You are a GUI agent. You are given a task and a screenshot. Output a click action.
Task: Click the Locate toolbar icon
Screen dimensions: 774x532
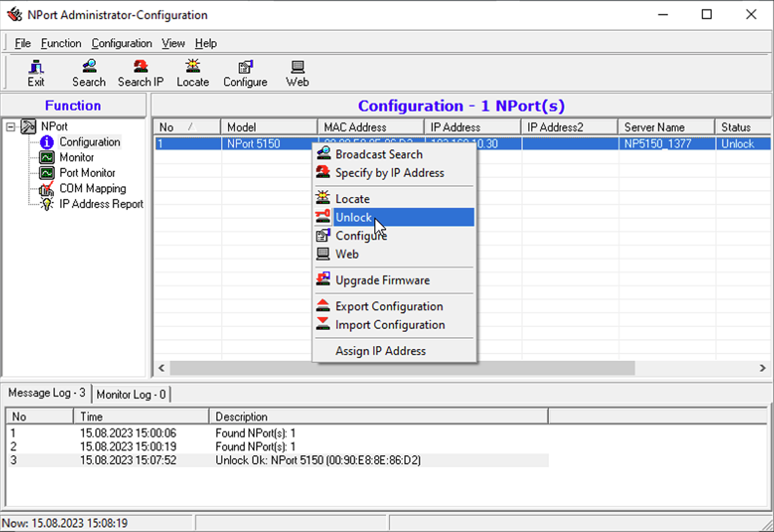193,67
